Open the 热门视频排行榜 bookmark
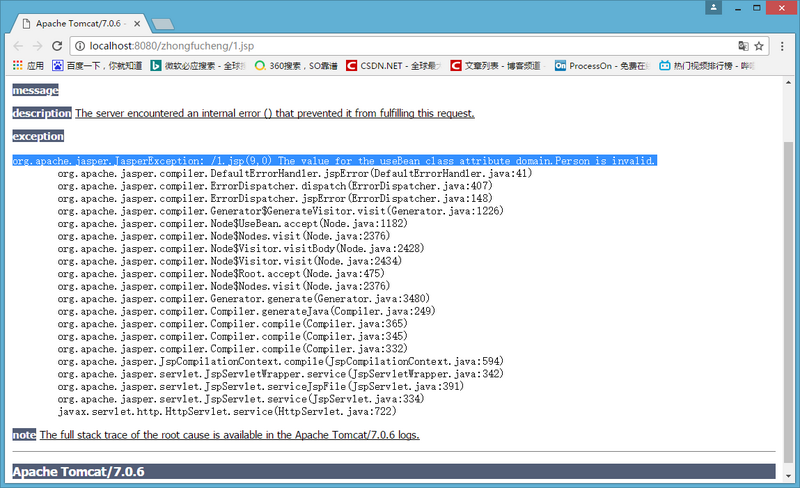This screenshot has width=800, height=488. coord(707,65)
